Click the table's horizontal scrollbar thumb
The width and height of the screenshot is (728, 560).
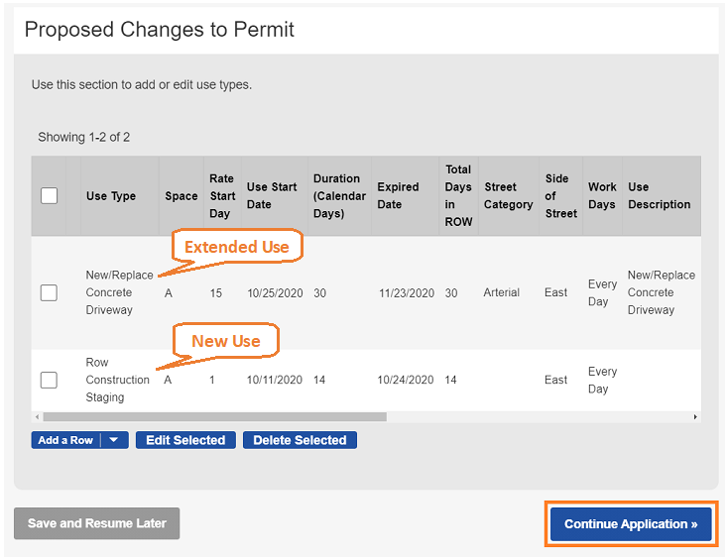(213, 417)
